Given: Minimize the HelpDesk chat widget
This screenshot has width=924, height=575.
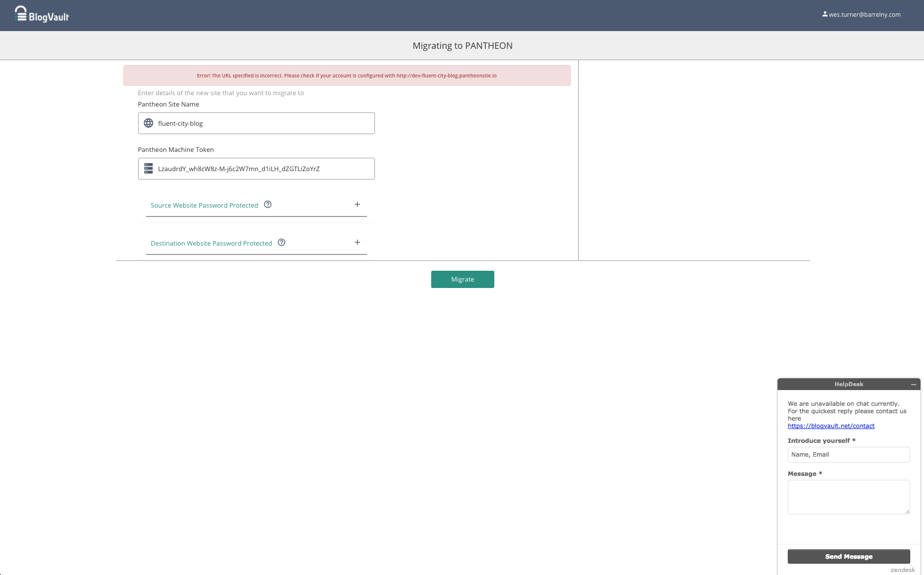Looking at the screenshot, I should 914,384.
